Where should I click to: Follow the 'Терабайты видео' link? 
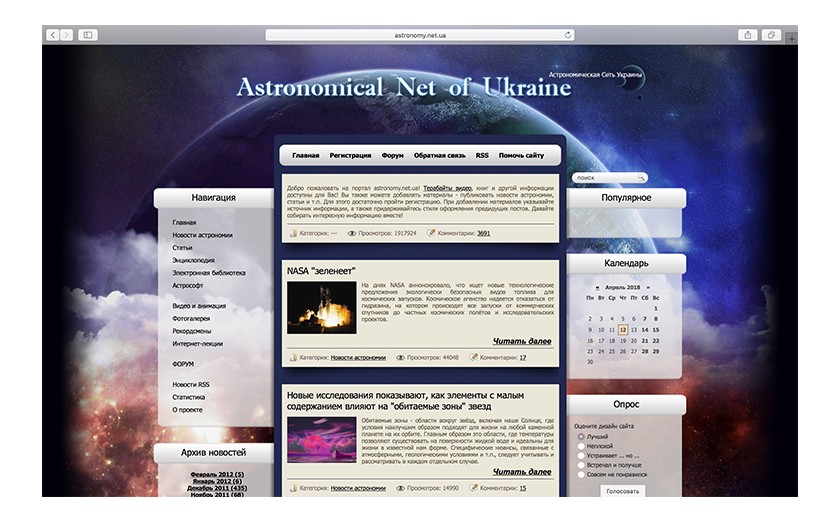click(x=447, y=188)
